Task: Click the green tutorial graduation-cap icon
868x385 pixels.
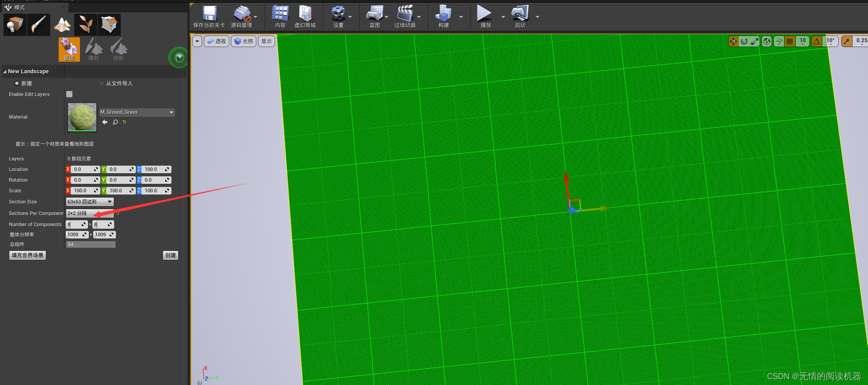Action: pos(179,57)
